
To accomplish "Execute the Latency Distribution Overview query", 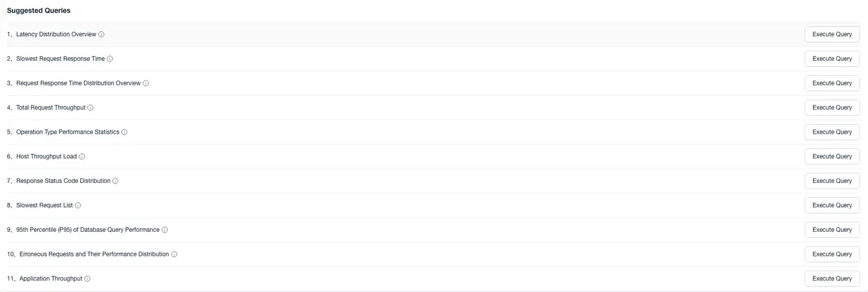I will click(x=832, y=34).
